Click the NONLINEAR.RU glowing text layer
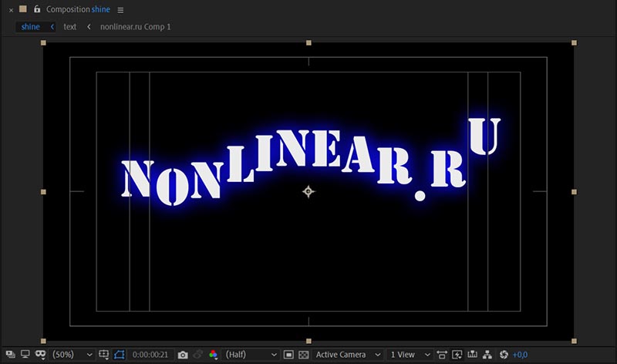617x364 pixels. pos(311,162)
